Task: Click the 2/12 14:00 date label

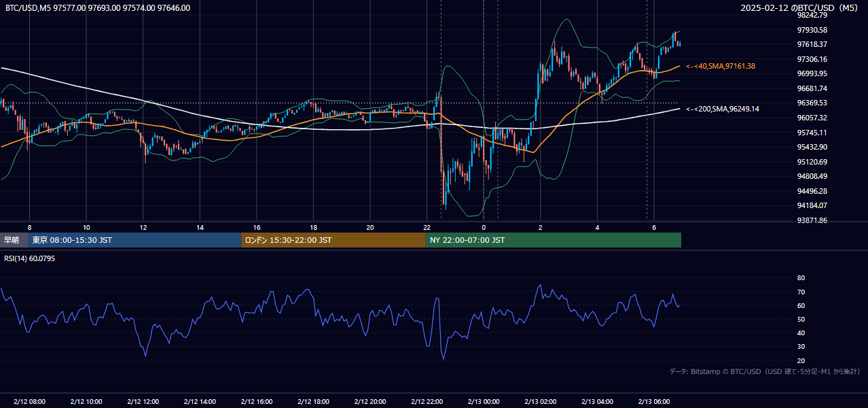Action: [x=200, y=401]
